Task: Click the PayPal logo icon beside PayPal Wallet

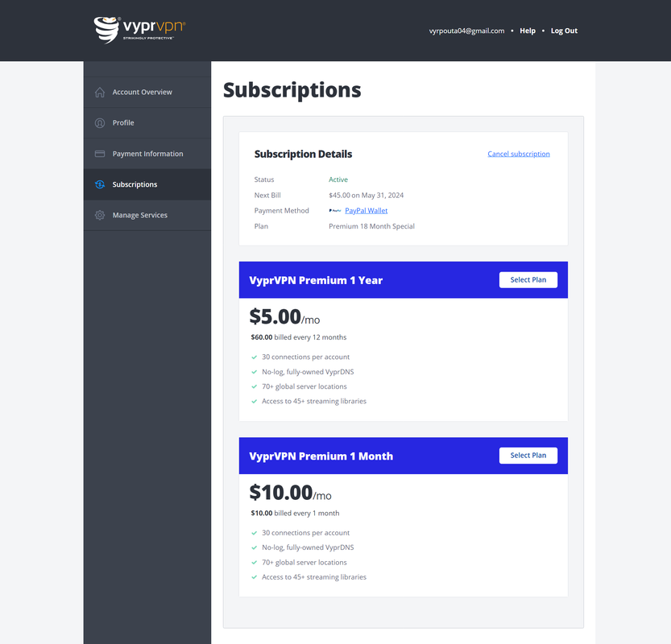Action: coord(335,210)
